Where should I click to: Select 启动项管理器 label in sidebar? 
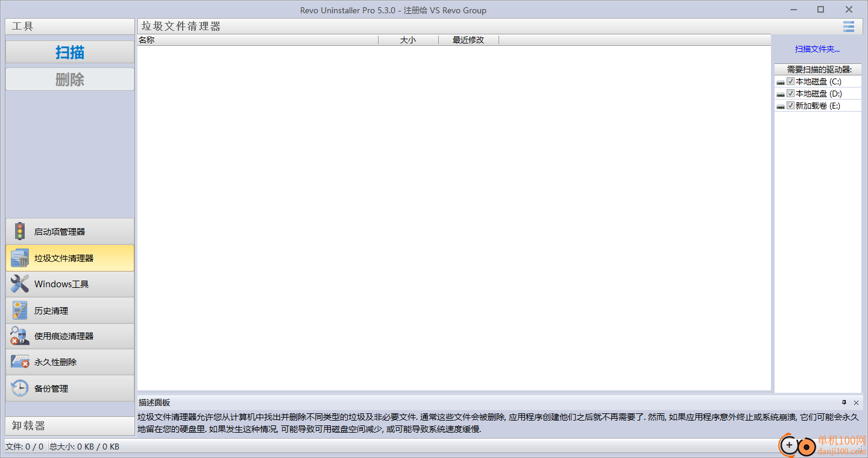pos(60,232)
